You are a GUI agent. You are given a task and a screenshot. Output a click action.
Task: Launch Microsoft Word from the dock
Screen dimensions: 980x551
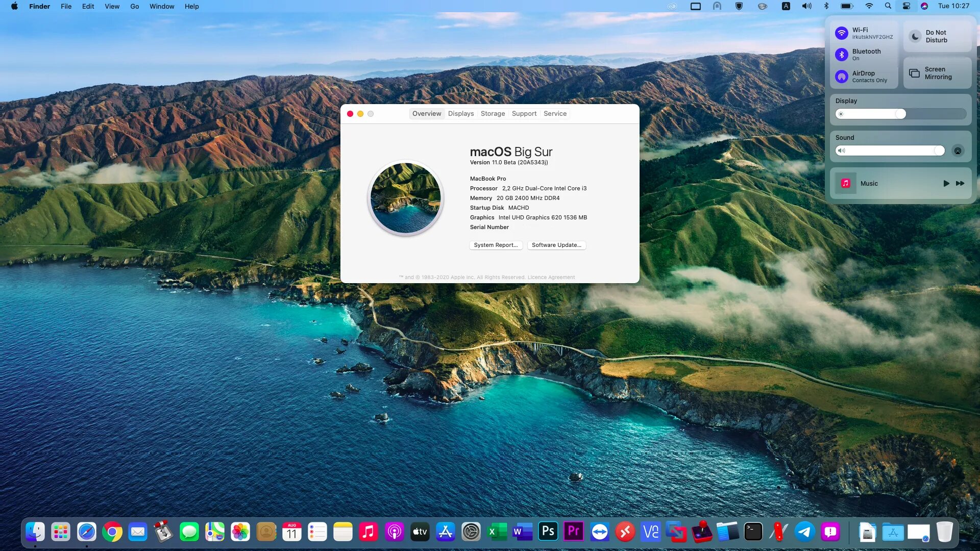click(523, 532)
